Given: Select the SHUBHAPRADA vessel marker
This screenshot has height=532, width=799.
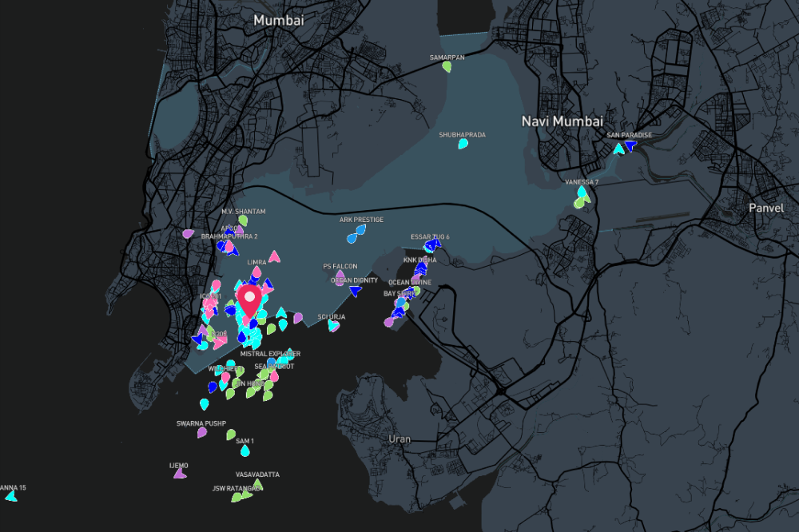Looking at the screenshot, I should coord(463,144).
